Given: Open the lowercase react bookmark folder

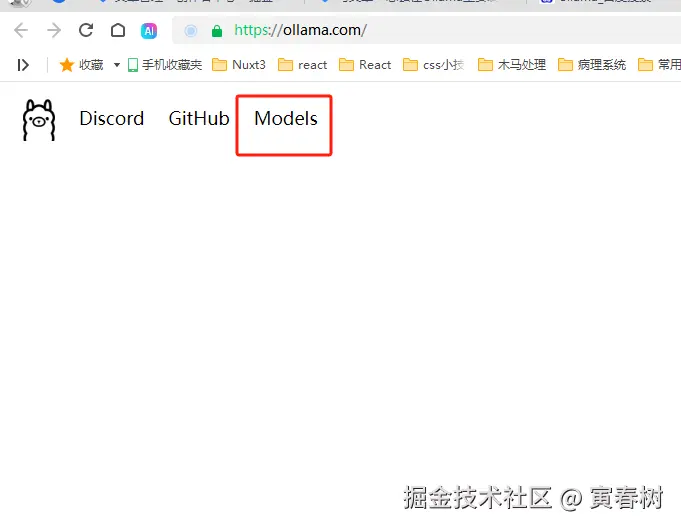Looking at the screenshot, I should click(x=302, y=65).
